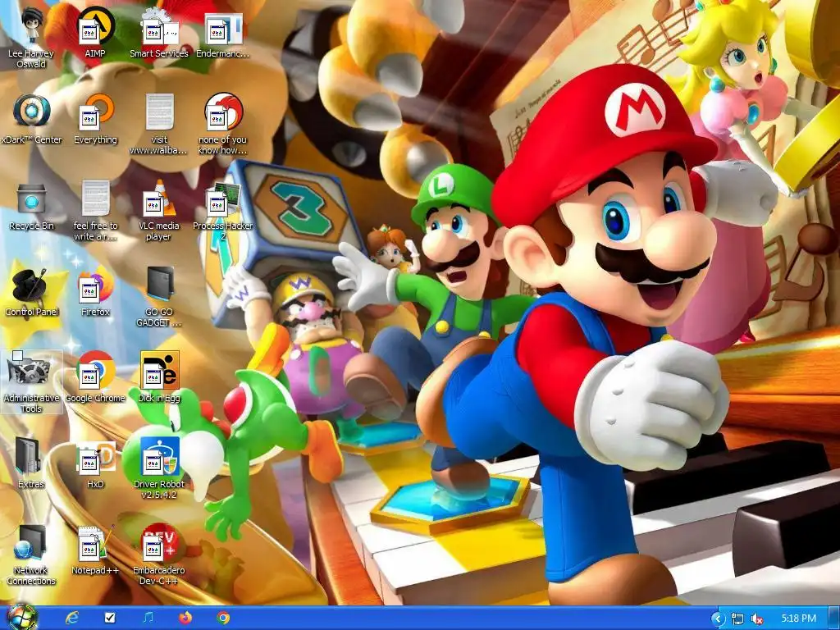840x630 pixels.
Task: Click the 5:18 PM taskbar clock
Action: 799,619
